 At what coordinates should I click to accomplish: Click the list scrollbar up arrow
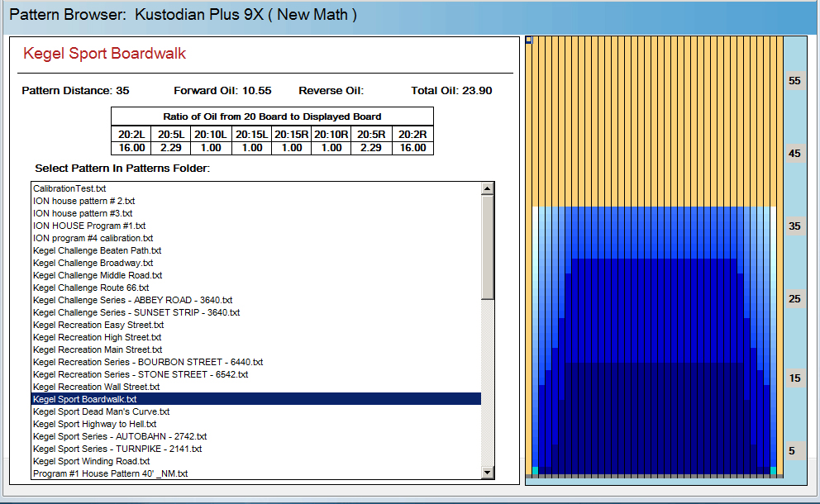[x=487, y=188]
